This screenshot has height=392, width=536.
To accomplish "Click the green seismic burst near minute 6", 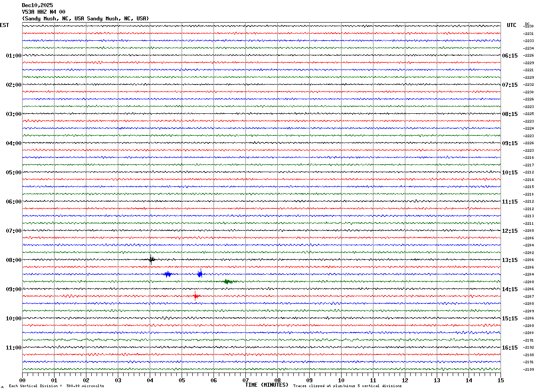I will [x=228, y=281].
